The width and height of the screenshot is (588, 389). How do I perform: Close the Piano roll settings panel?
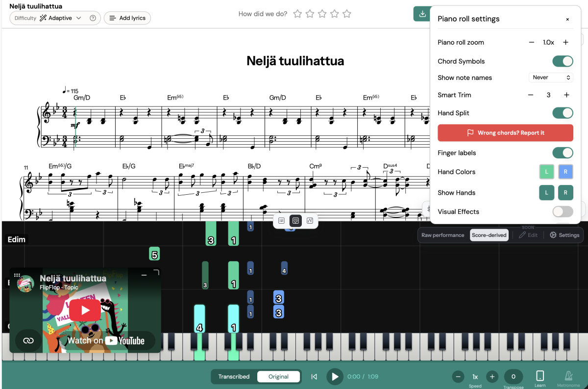pos(567,19)
